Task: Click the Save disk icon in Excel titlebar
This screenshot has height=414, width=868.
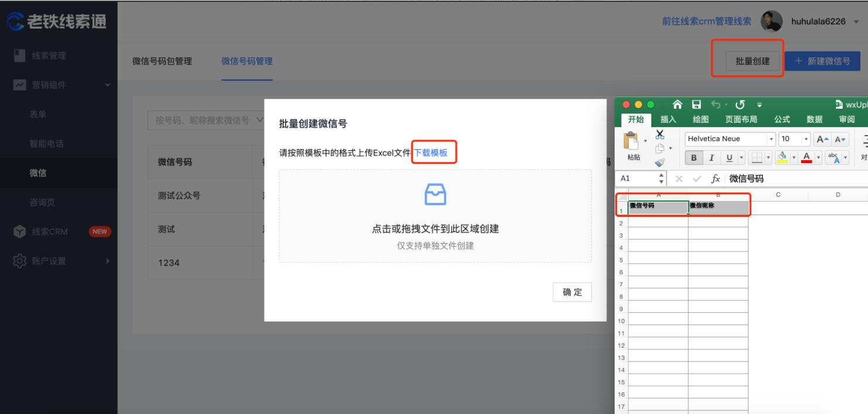Action: point(696,103)
